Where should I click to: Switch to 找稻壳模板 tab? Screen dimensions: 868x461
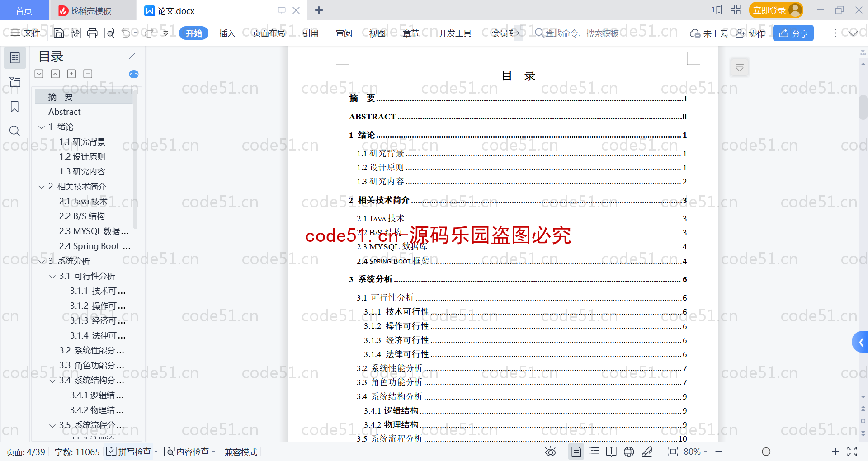92,10
